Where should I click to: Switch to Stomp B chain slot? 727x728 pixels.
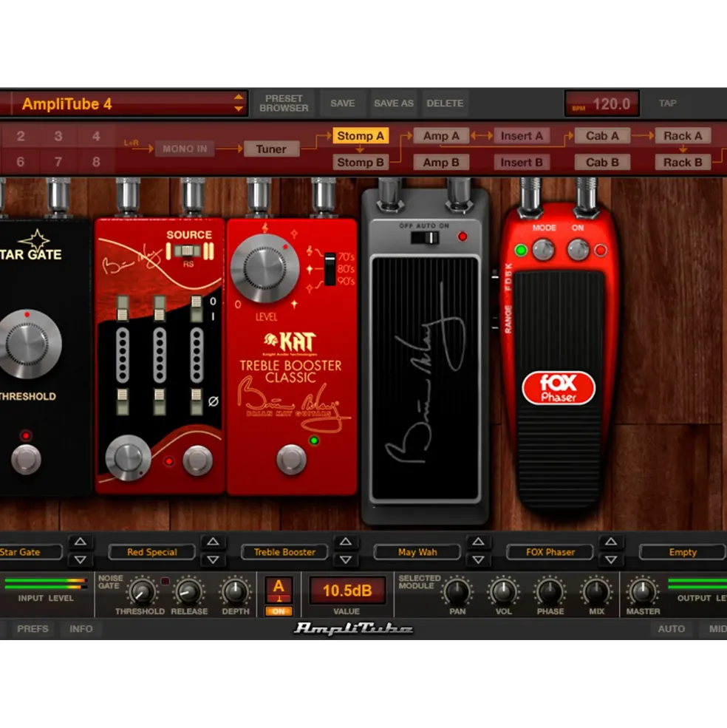[361, 163]
